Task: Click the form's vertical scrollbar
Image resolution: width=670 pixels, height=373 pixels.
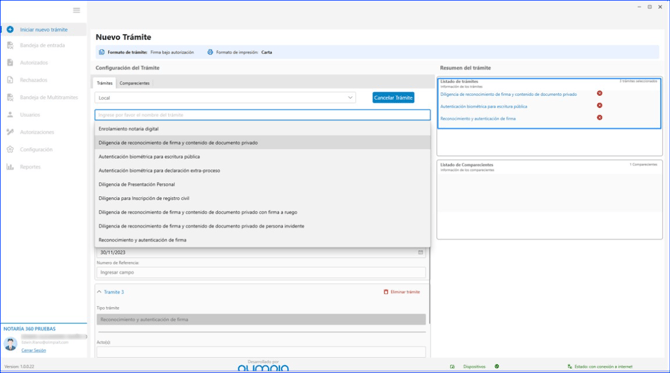Action: tap(429, 285)
